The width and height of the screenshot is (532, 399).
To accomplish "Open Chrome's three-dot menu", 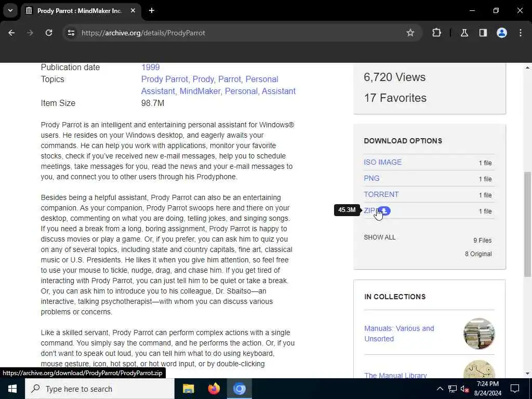I will (521, 33).
